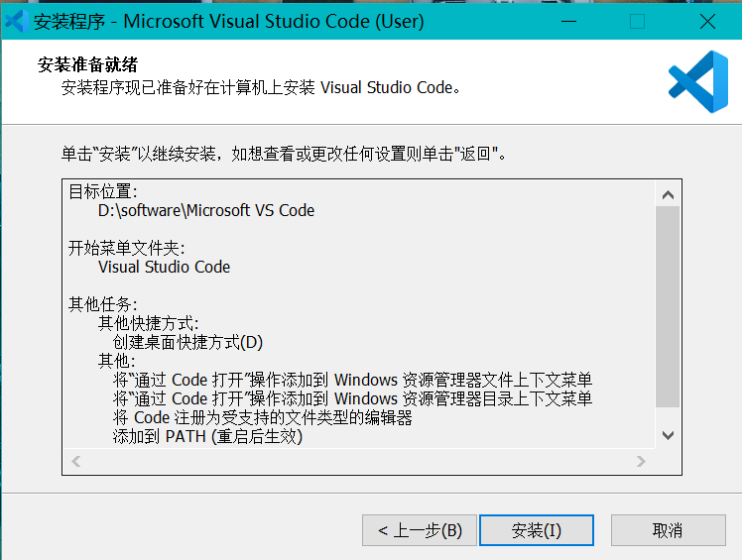Click the 安装(I) install button
The image size is (742, 560).
[x=536, y=530]
